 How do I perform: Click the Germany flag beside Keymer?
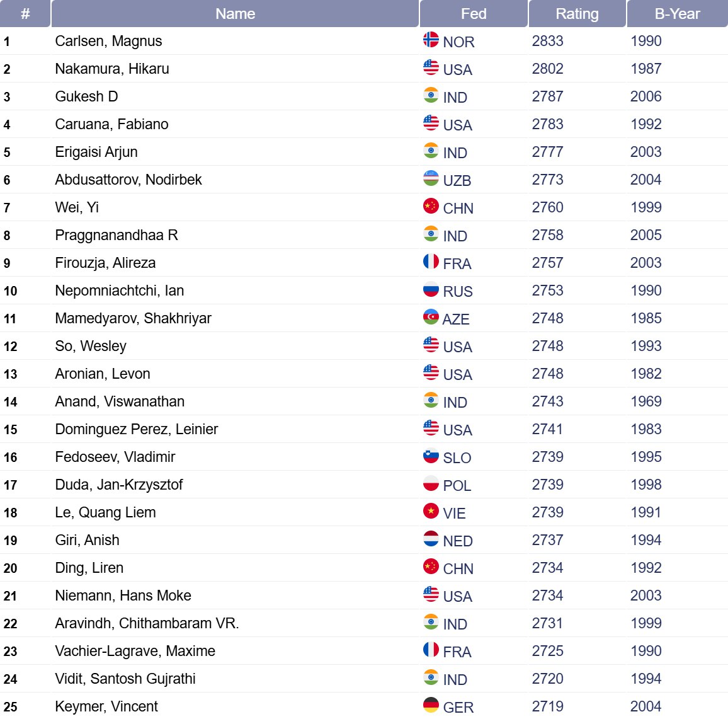point(431,705)
